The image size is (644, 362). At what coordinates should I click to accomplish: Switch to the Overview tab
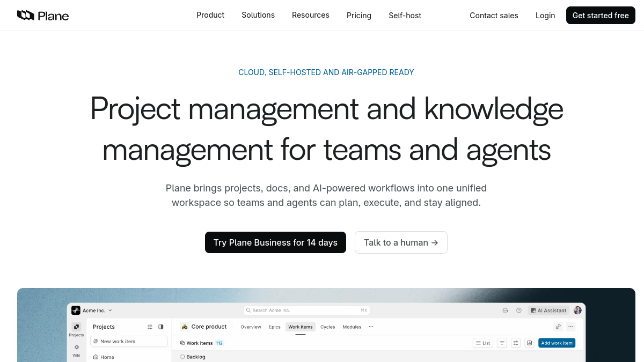click(x=251, y=327)
